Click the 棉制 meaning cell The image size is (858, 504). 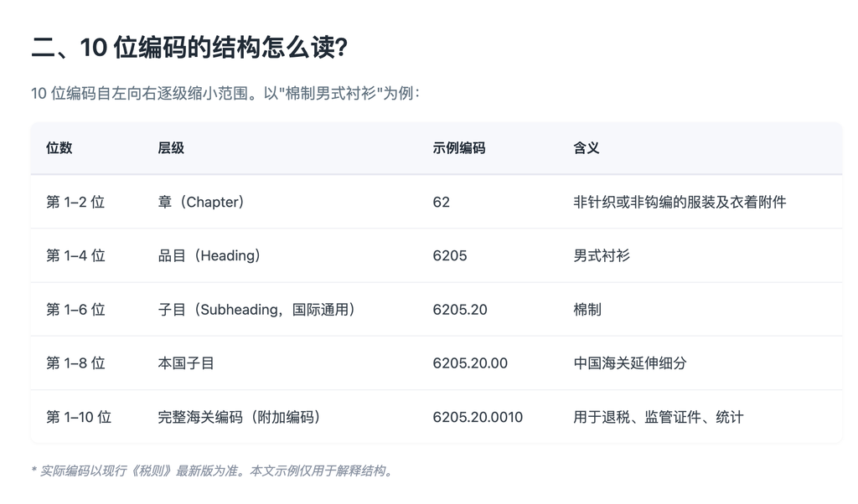[587, 310]
